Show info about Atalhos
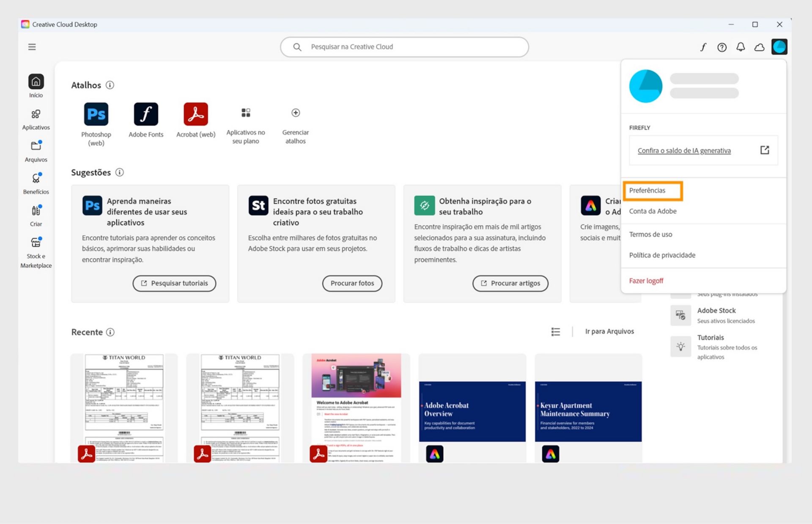Screen dimensions: 812x524 110,85
